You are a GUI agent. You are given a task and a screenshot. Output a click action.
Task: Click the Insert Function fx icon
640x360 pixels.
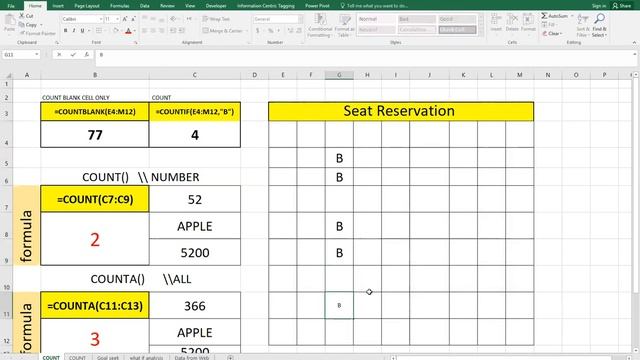click(x=87, y=54)
